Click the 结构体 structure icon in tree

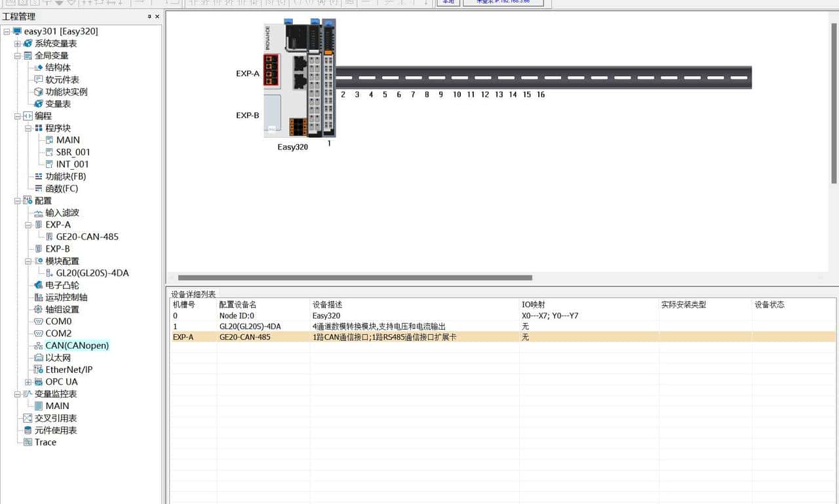(x=39, y=68)
